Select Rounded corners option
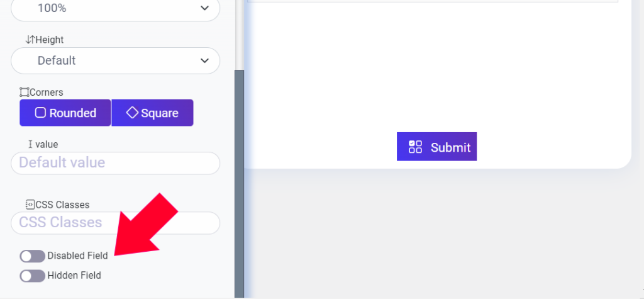The width and height of the screenshot is (644, 299). click(65, 113)
